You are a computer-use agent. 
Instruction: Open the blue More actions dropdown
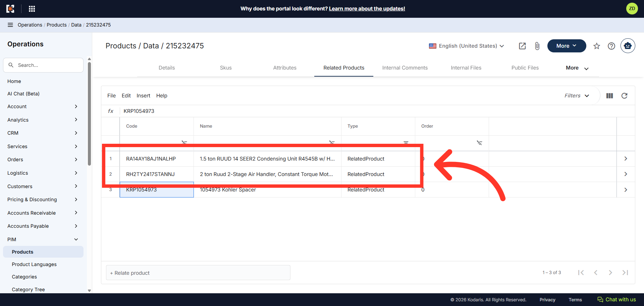[567, 46]
